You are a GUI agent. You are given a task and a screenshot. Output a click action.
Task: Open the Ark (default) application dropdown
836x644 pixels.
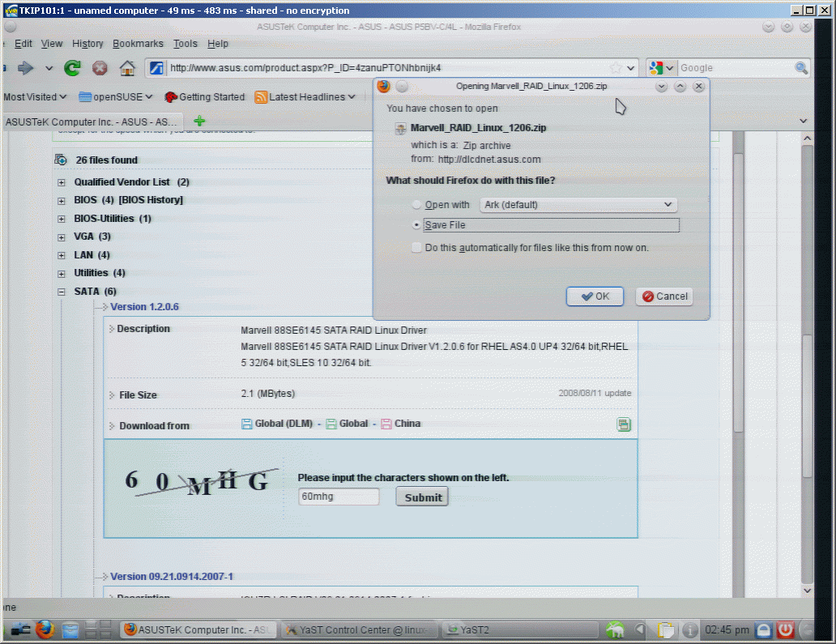578,205
